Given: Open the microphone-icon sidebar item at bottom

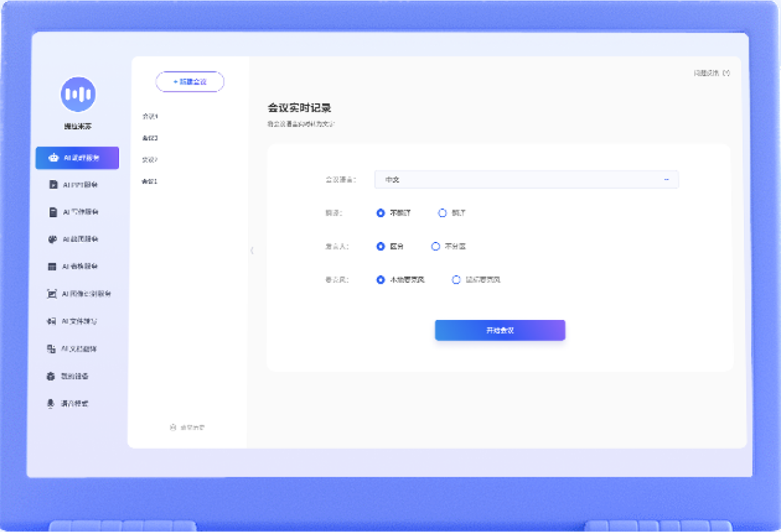Looking at the screenshot, I should 68,403.
